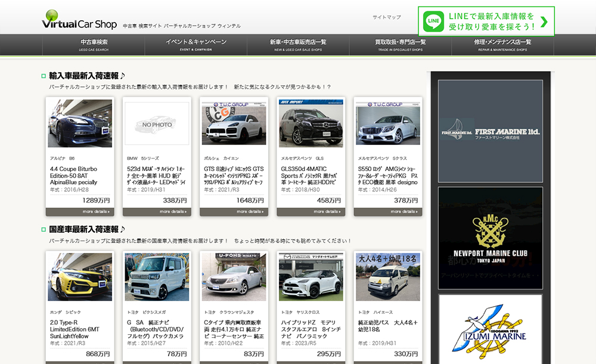This screenshot has height=364, width=596.
Task: Click the NO PHOTO BMW 5 series thumbnail
Action: coord(157,123)
